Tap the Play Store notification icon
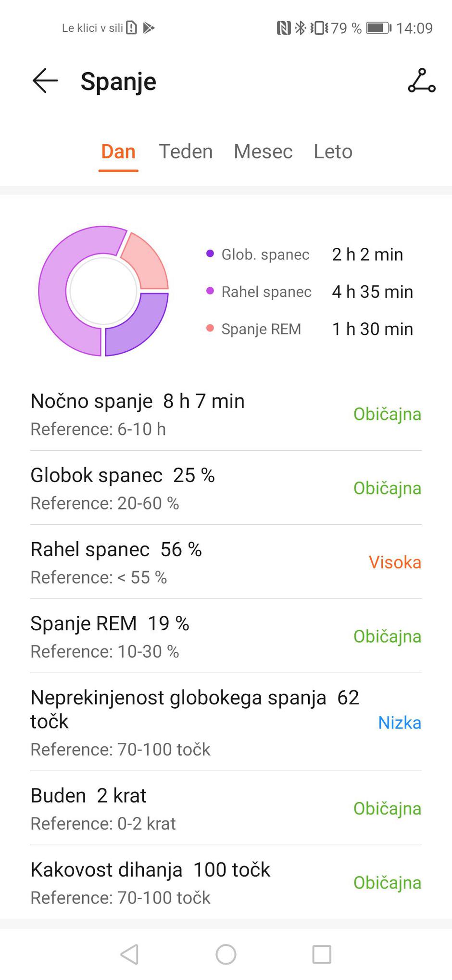 149,28
